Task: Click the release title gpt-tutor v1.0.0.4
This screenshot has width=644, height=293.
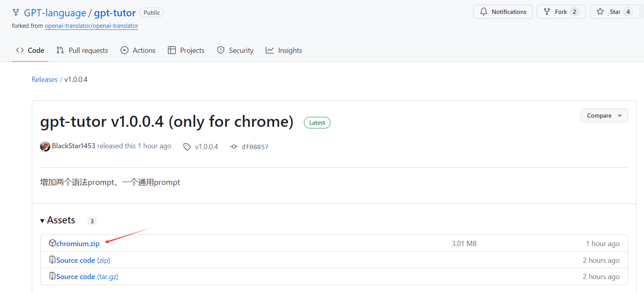Action: [167, 122]
